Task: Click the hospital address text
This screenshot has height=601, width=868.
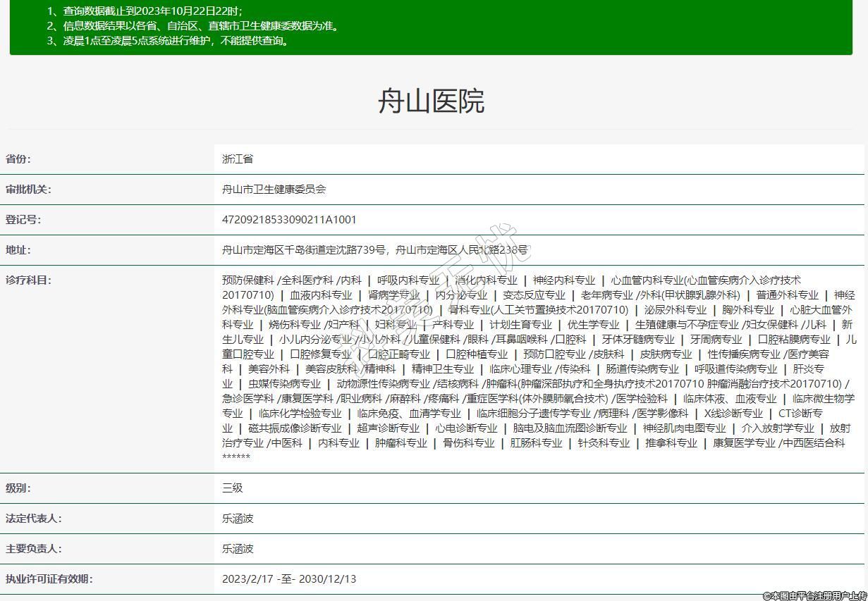Action: point(374,250)
